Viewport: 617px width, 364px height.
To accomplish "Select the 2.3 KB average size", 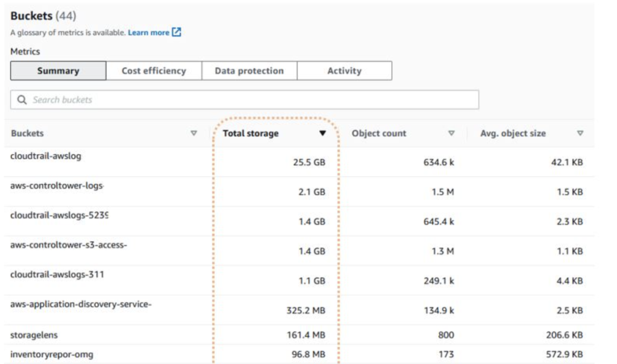I will coord(570,222).
